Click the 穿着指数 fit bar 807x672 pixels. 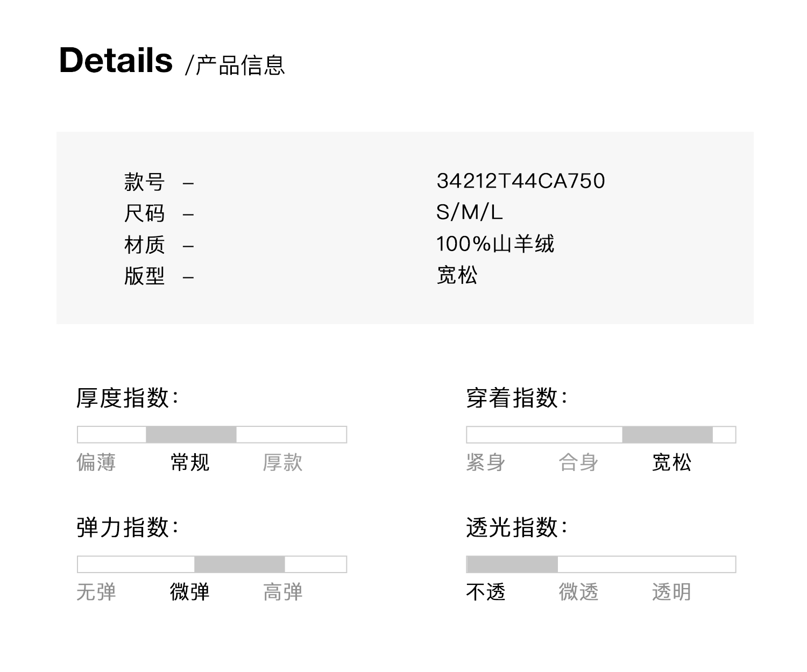[601, 434]
